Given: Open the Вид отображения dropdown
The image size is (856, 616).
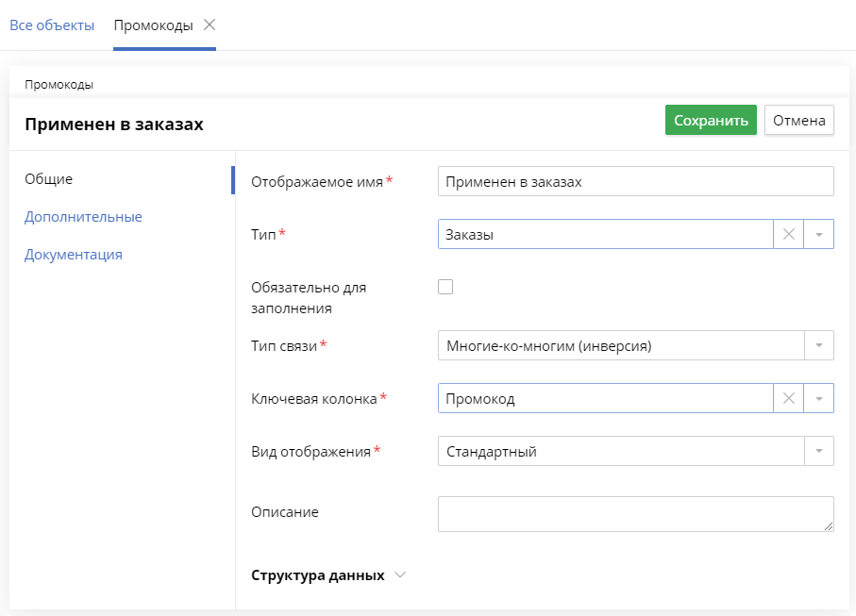Looking at the screenshot, I should point(820,450).
